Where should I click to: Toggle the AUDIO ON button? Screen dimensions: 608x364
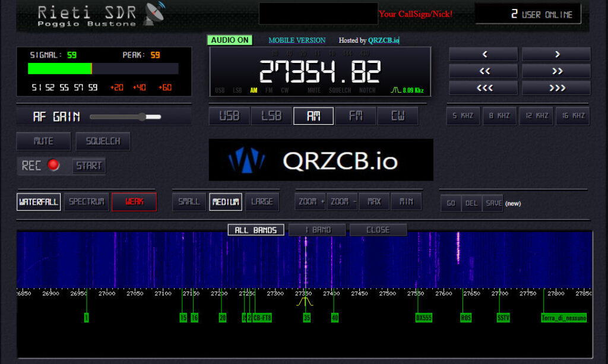[x=230, y=40]
